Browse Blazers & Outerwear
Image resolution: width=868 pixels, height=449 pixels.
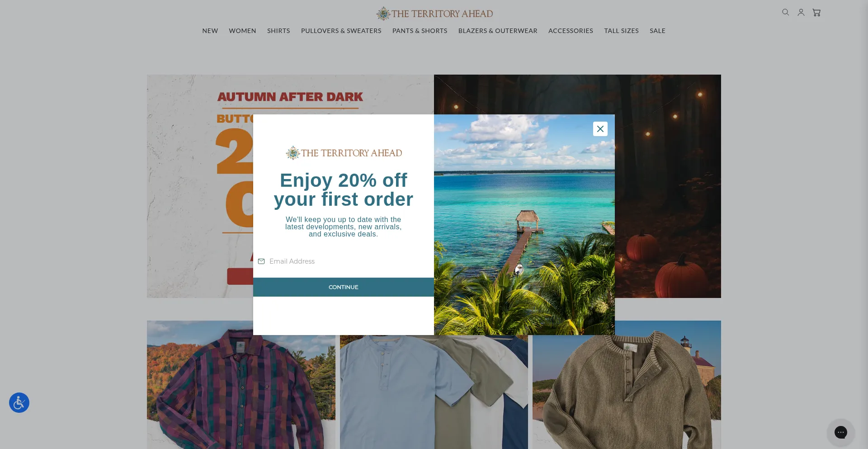pos(498,31)
